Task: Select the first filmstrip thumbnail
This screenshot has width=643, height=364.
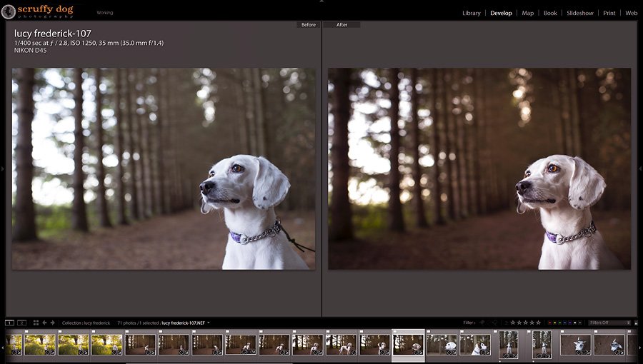Action: [15, 344]
